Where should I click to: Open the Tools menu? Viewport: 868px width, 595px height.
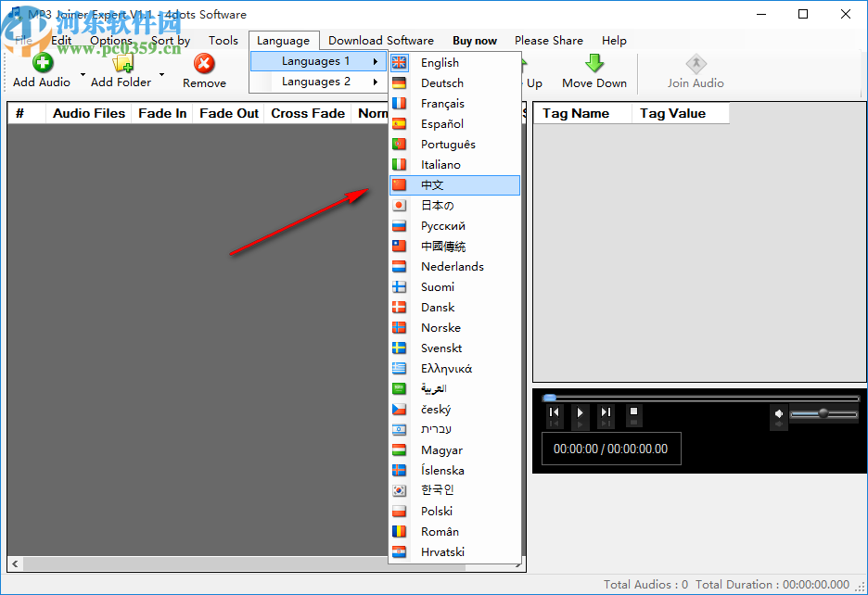pos(223,41)
